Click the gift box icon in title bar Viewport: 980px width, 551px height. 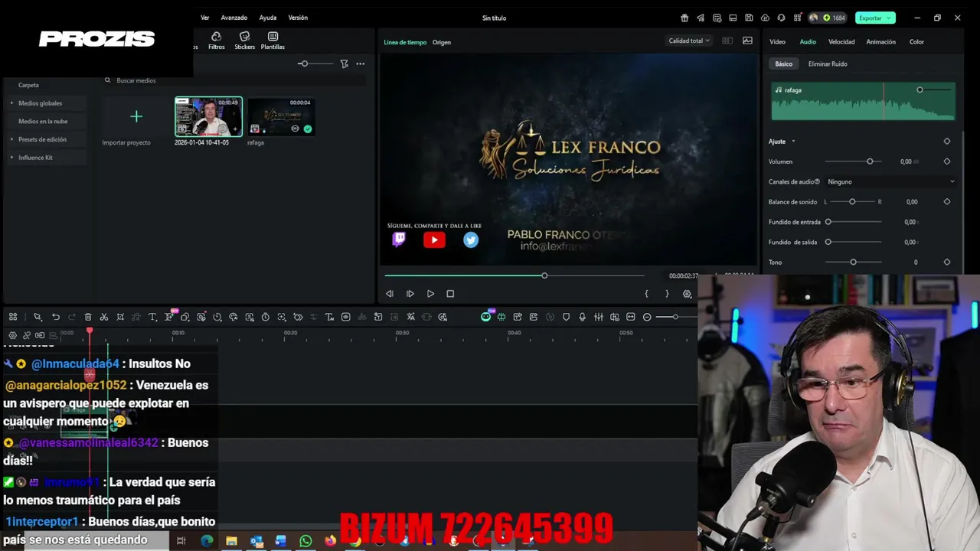click(x=684, y=18)
